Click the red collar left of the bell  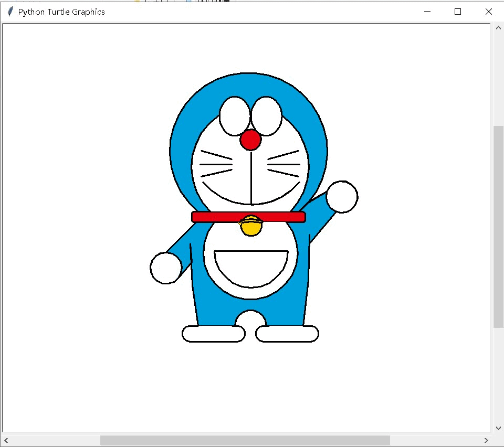pos(215,217)
